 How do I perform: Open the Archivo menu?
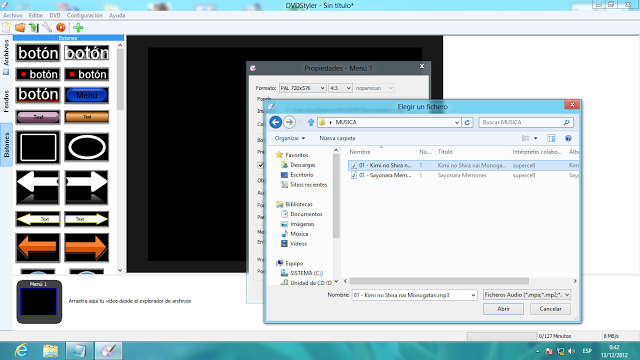[13, 15]
